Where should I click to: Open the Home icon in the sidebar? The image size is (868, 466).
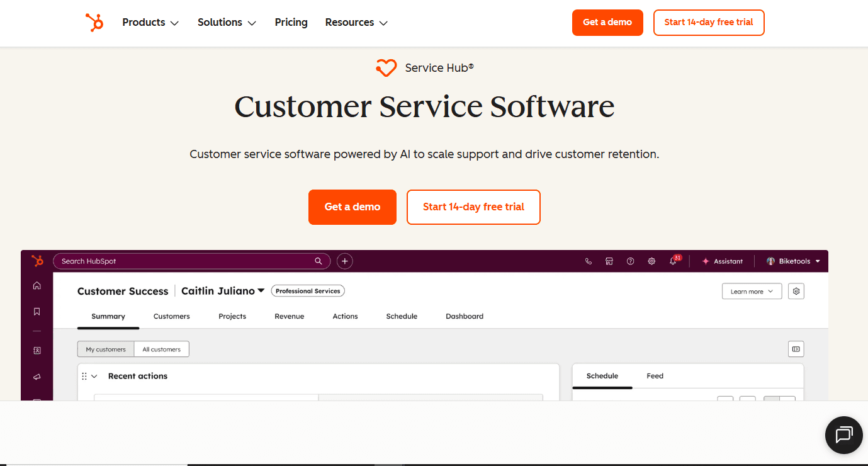pyautogui.click(x=37, y=286)
